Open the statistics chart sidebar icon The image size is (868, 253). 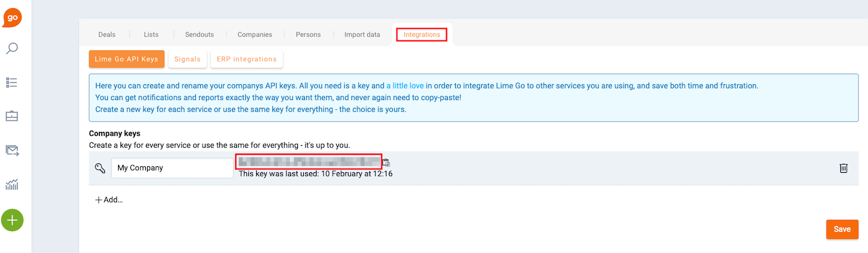click(12, 184)
